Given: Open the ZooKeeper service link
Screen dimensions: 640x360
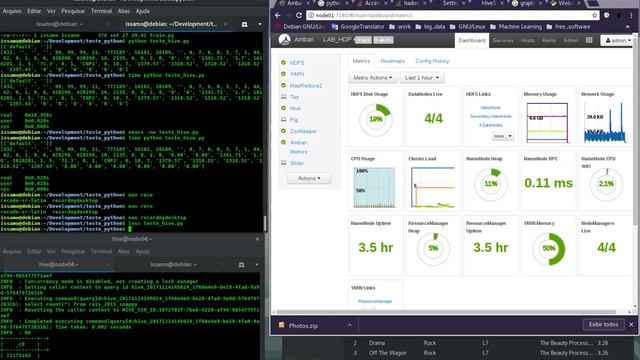Looking at the screenshot, I should 303,131.
